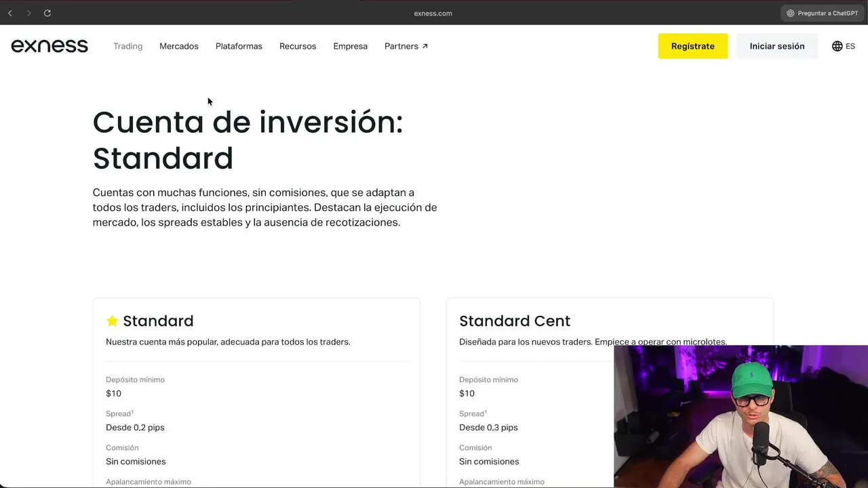
Task: Click the browser back arrow
Action: (9, 13)
